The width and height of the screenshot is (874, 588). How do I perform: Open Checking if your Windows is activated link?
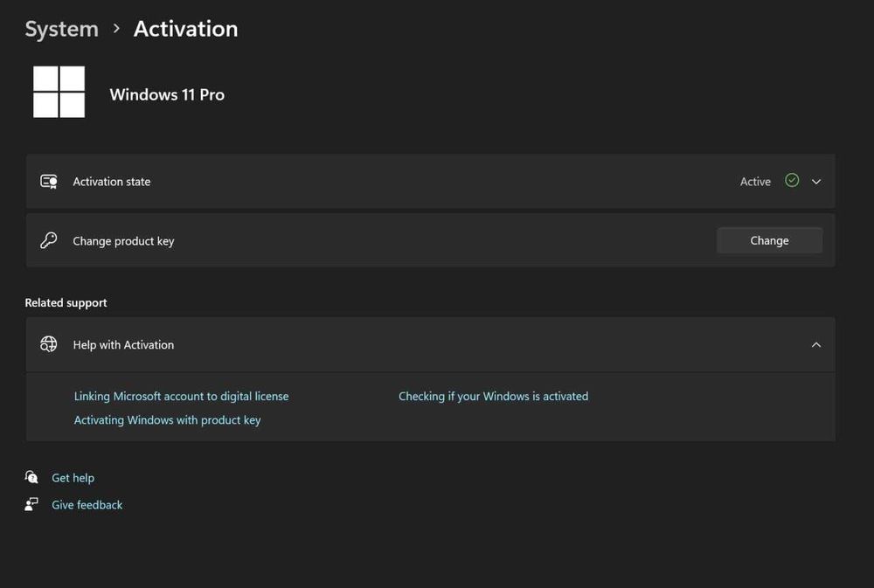click(493, 396)
